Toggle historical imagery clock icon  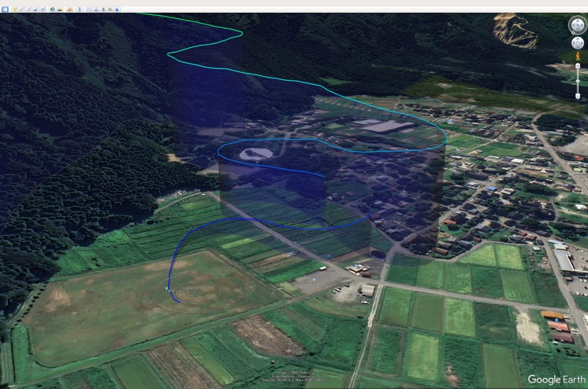pyautogui.click(x=53, y=10)
